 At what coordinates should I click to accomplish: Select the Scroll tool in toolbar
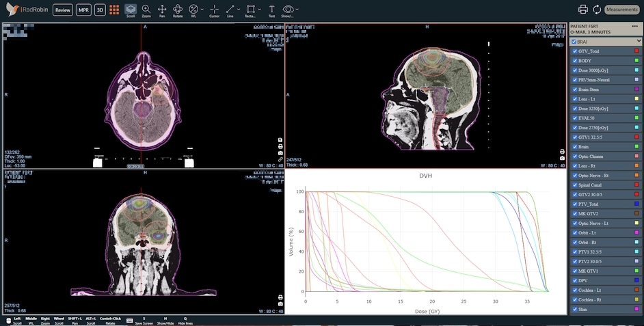point(131,11)
